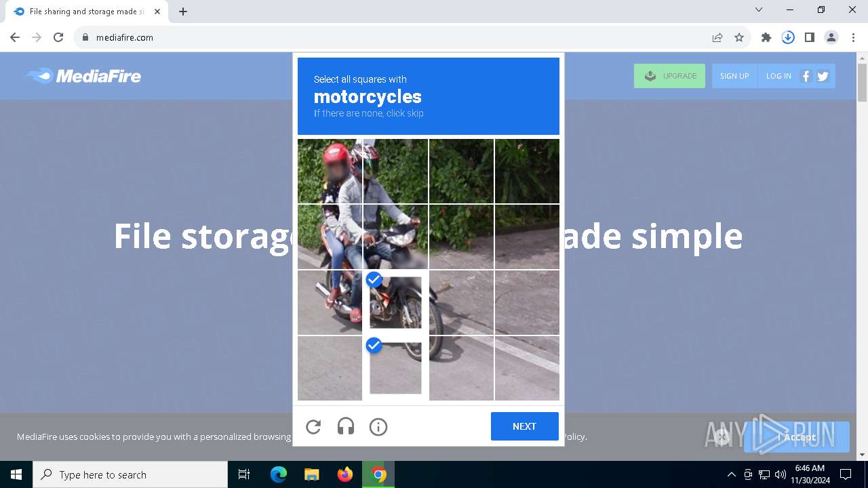
Task: Go back in browser history
Action: [x=15, y=37]
